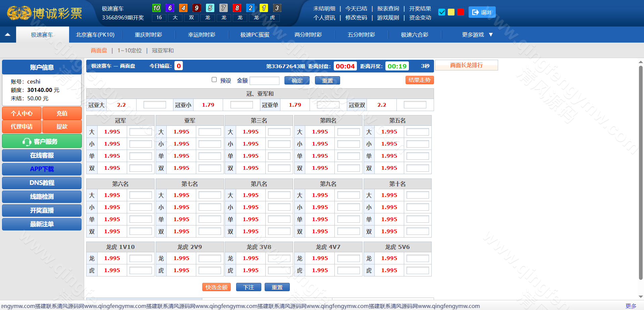Expand the 两面长龙排行 panel
The image size is (644, 310).
point(466,65)
